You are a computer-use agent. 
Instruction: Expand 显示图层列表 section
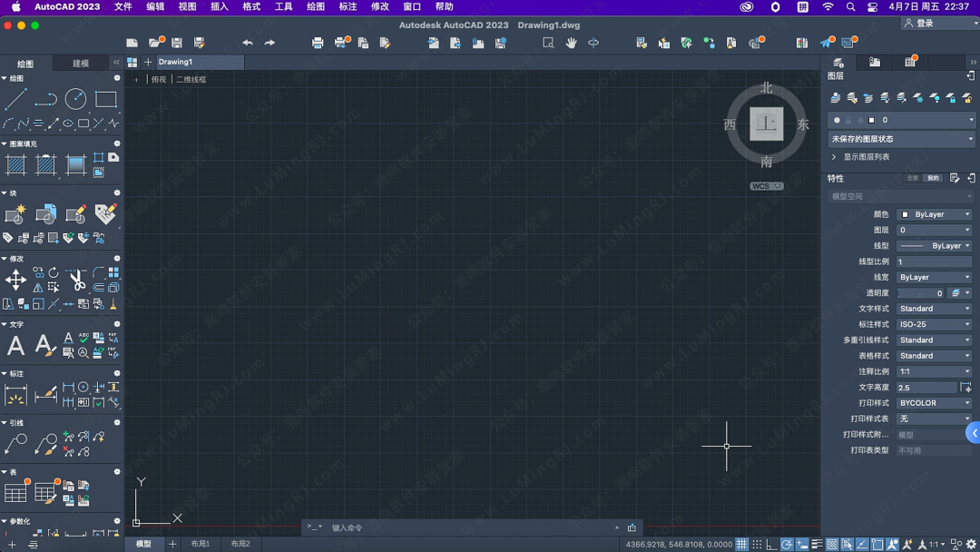(834, 157)
